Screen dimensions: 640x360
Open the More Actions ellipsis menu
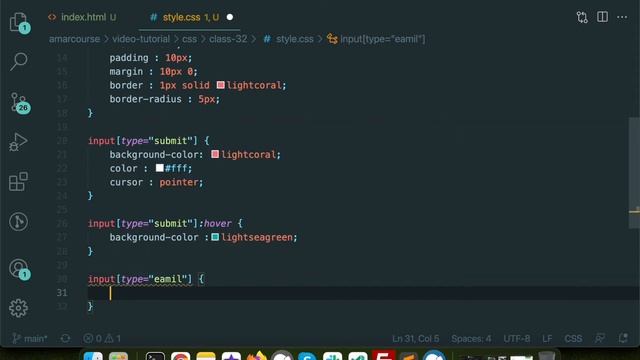click(622, 17)
